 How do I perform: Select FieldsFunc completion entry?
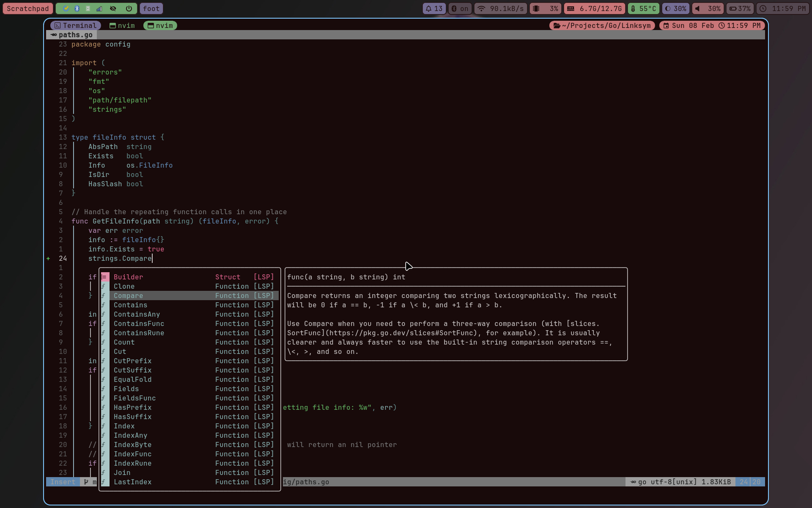(189, 398)
